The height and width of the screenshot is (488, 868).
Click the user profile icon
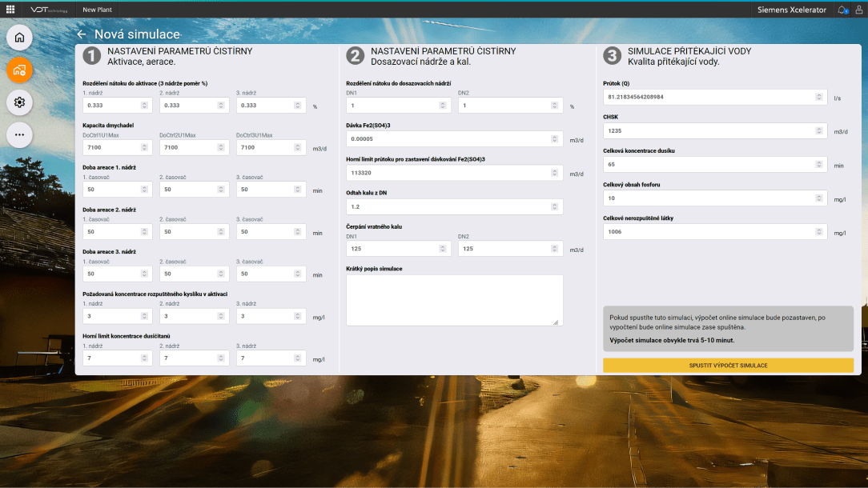click(859, 10)
